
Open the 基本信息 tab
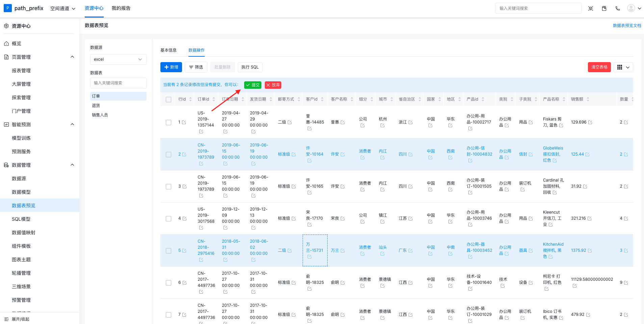click(169, 50)
